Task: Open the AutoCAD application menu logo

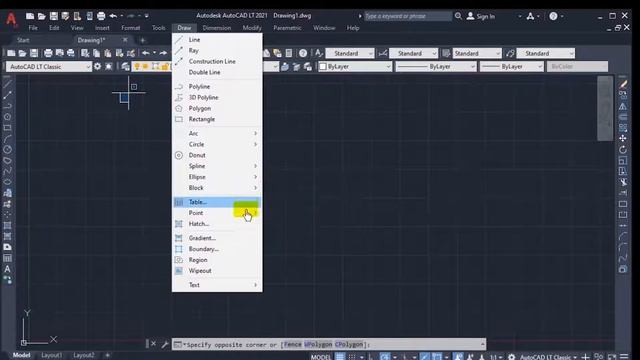Action: [11, 19]
